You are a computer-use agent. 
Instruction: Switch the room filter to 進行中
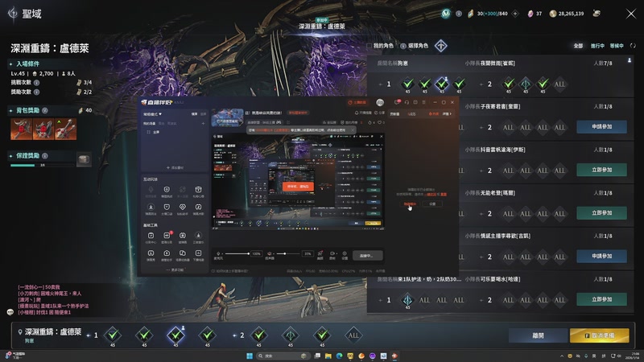point(597,46)
